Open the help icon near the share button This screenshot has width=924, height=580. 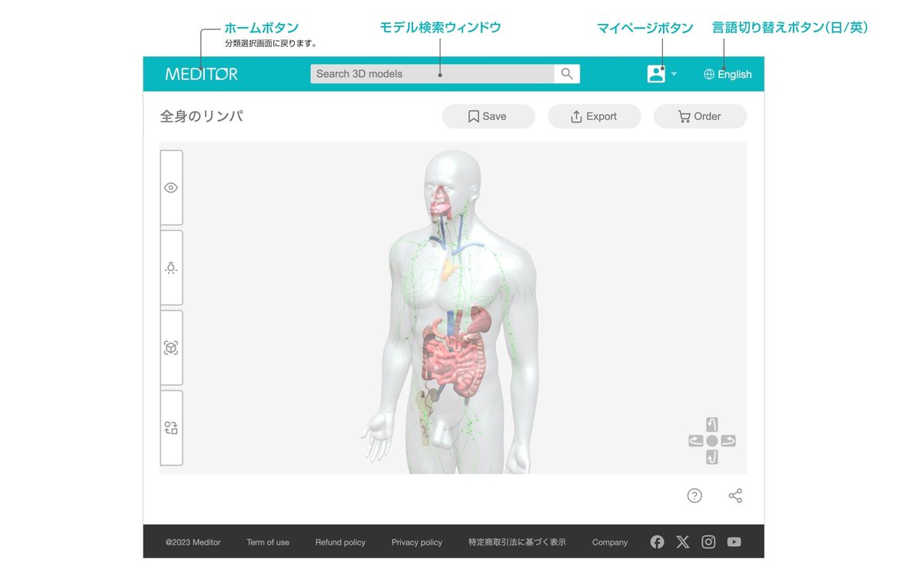695,495
